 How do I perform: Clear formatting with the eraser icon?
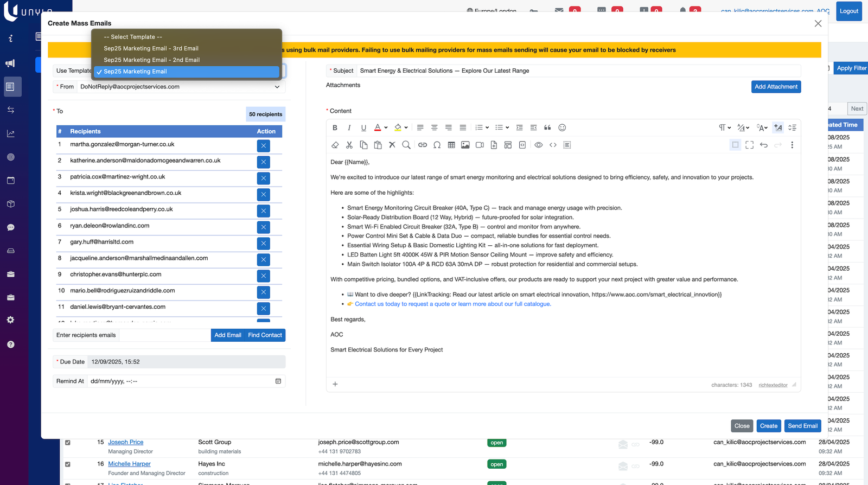click(x=335, y=145)
